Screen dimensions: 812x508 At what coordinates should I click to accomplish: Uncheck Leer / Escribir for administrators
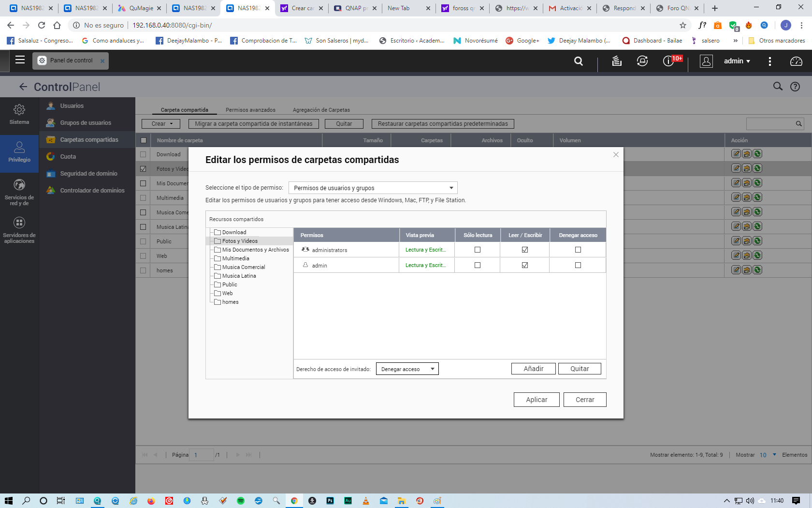coord(525,250)
